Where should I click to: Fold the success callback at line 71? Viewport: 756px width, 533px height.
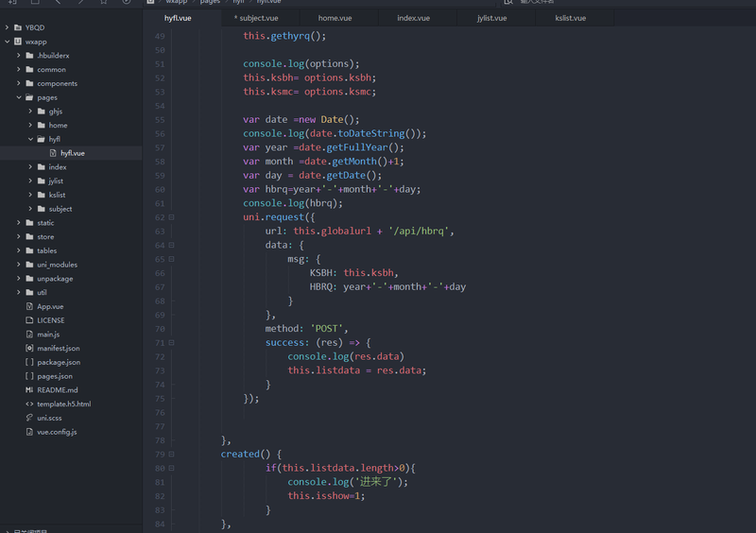pos(171,343)
